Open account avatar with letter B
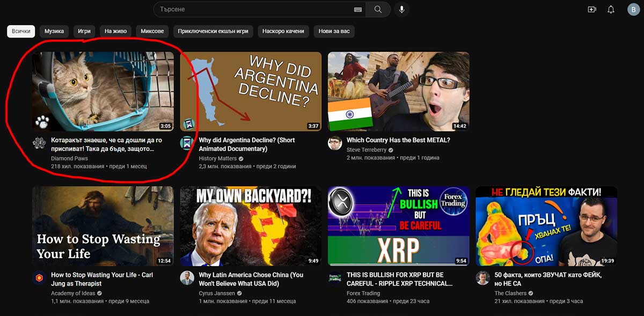Screen dimensions: 644x316 coord(633,10)
